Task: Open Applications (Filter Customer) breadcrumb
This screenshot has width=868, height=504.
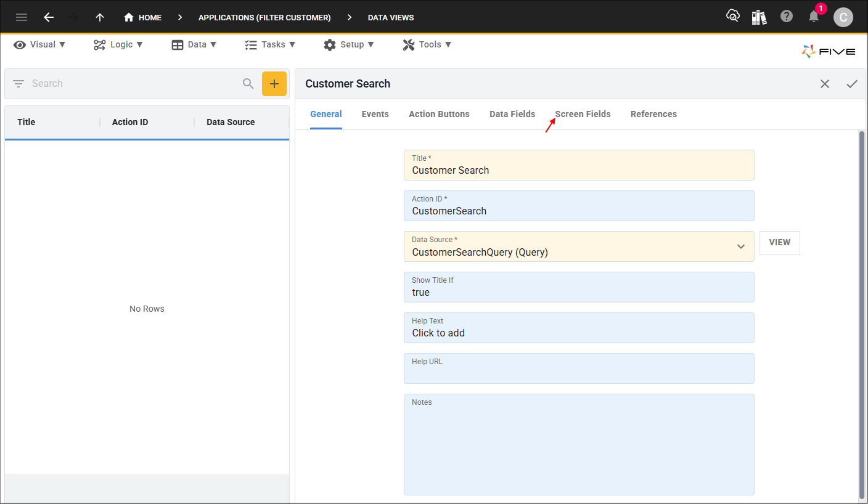Action: point(264,17)
